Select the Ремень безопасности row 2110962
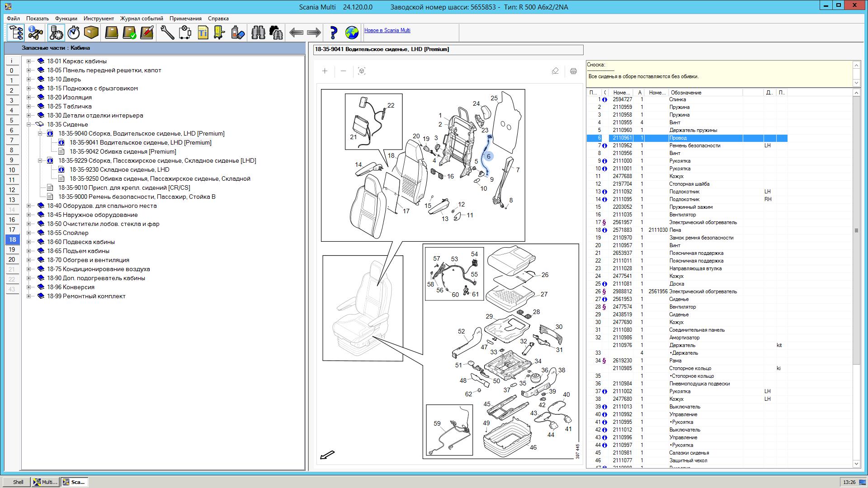 tap(694, 145)
